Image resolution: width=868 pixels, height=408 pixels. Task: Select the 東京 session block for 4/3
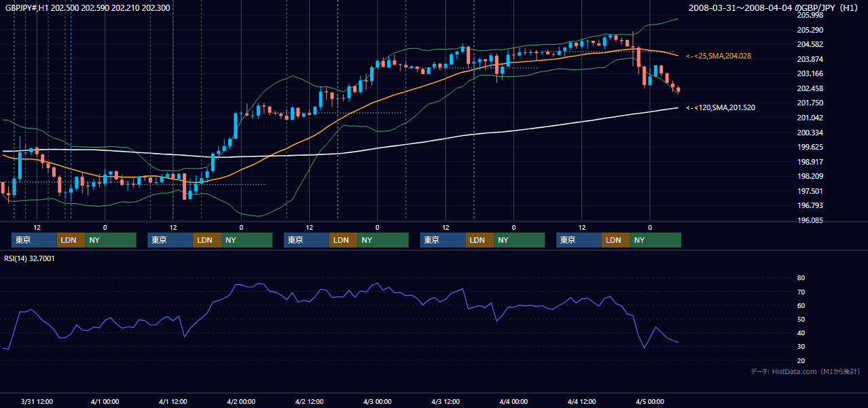coord(443,240)
